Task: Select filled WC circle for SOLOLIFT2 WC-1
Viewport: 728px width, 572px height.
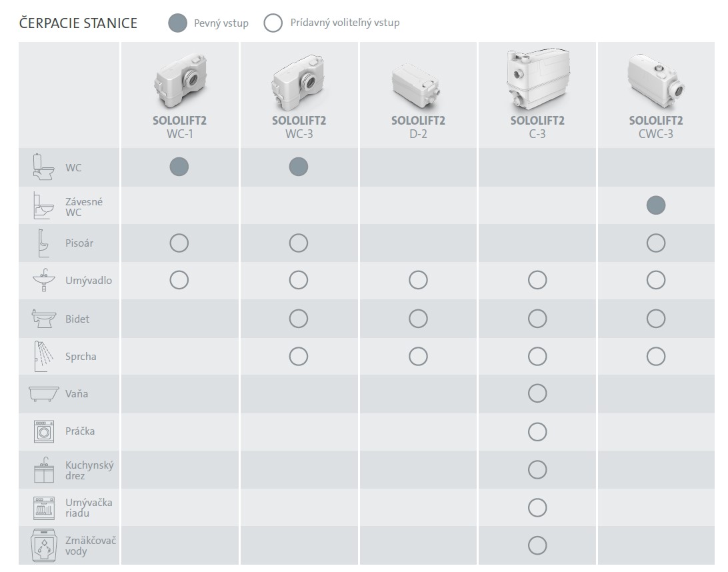Action: (x=179, y=167)
